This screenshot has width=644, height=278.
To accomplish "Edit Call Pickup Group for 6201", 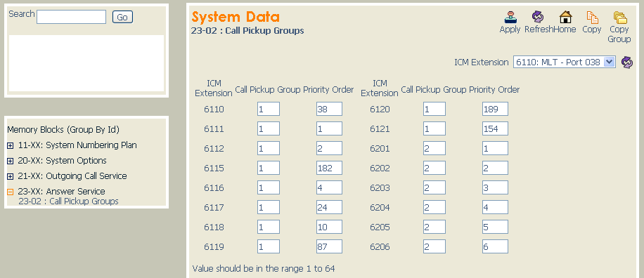I will pyautogui.click(x=434, y=148).
